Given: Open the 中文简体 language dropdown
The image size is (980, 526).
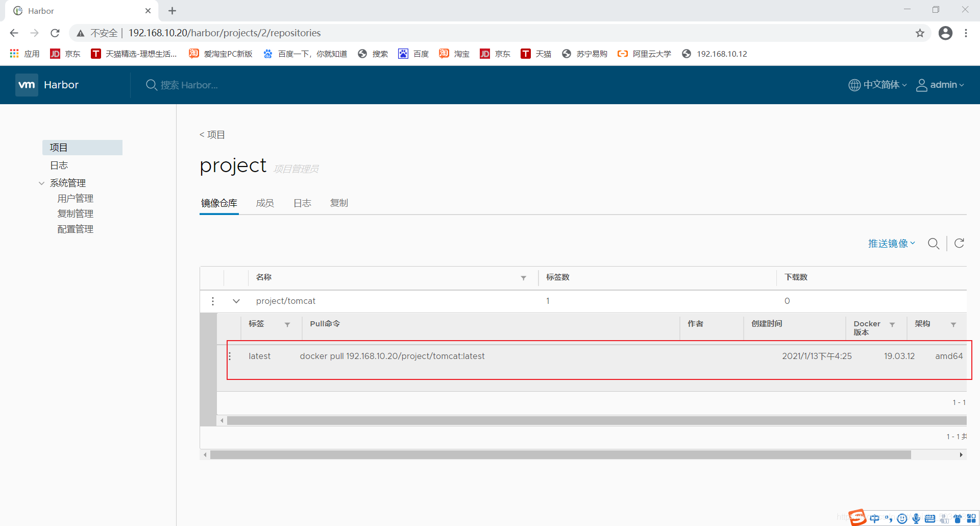Looking at the screenshot, I should tap(878, 85).
